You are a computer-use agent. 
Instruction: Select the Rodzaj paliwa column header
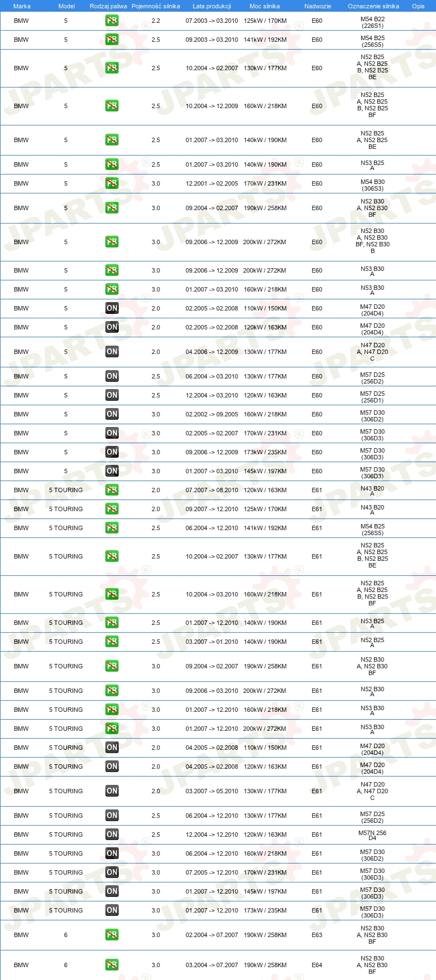click(108, 6)
